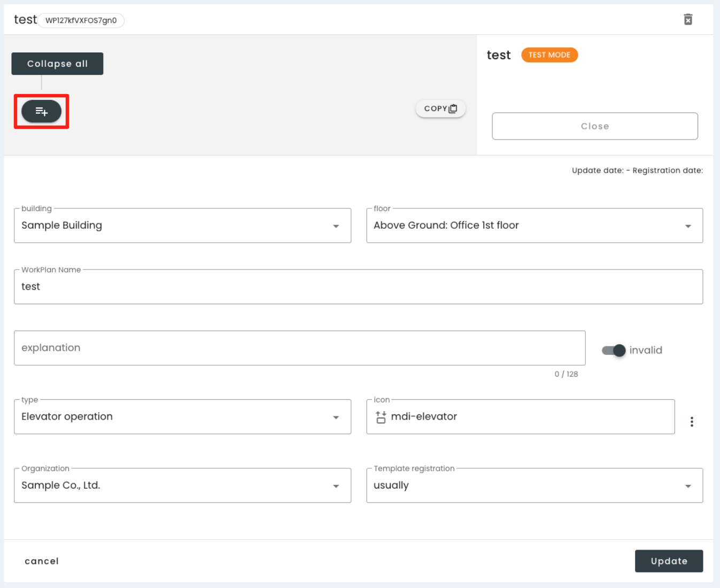The width and height of the screenshot is (720, 588).
Task: Click the 0 / 128 character counter
Action: 566,374
